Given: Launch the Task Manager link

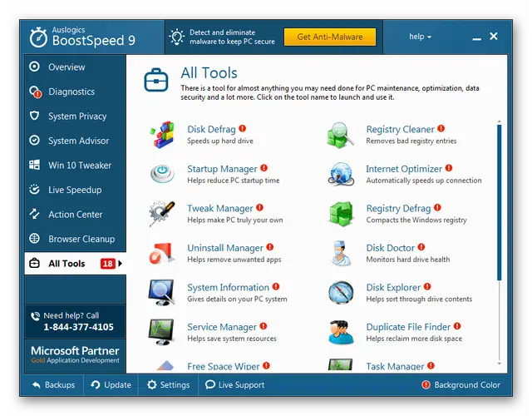Looking at the screenshot, I should (x=396, y=366).
